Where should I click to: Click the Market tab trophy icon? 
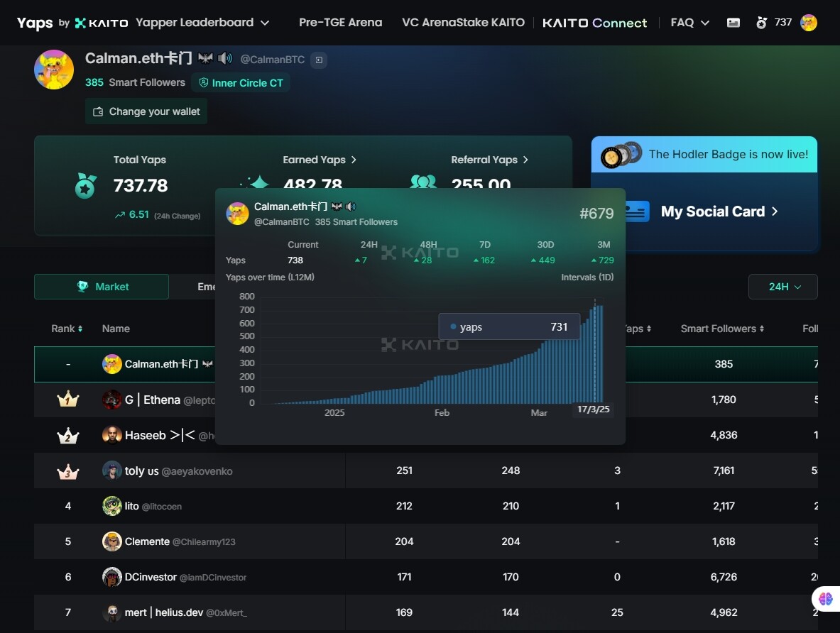82,287
